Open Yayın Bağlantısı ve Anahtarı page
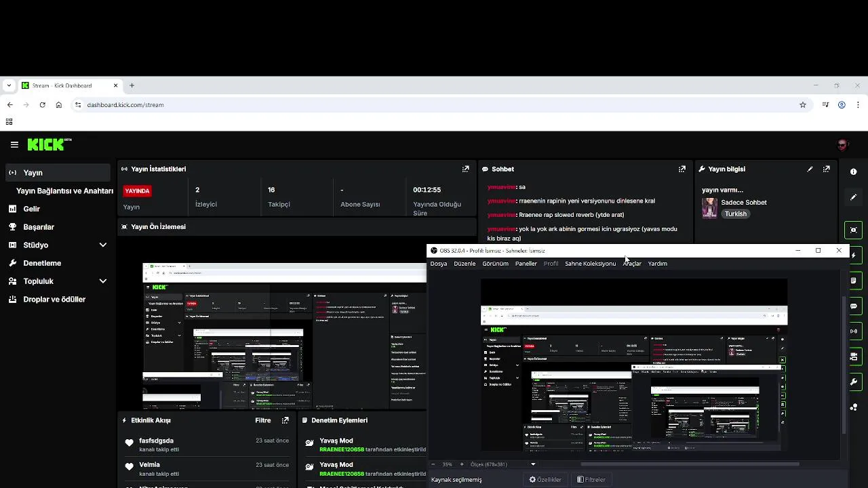 tap(64, 191)
